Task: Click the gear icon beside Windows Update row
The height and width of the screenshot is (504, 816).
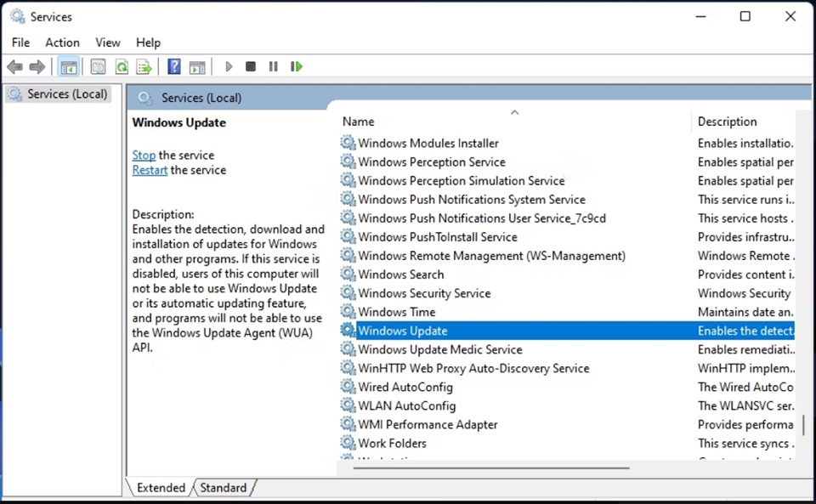Action: (x=348, y=330)
